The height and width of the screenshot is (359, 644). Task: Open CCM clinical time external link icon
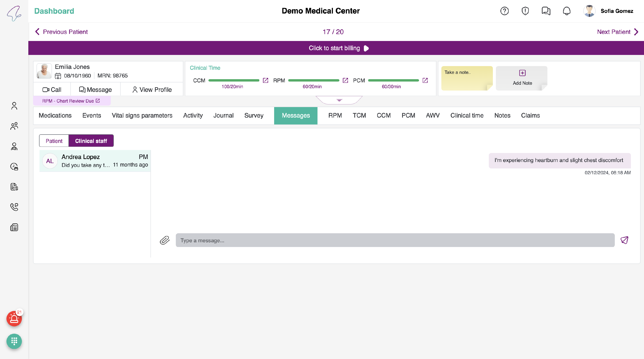[x=266, y=80]
